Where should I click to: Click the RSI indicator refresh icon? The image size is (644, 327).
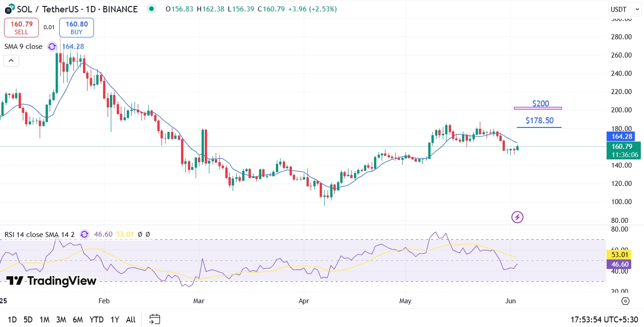click(x=84, y=234)
